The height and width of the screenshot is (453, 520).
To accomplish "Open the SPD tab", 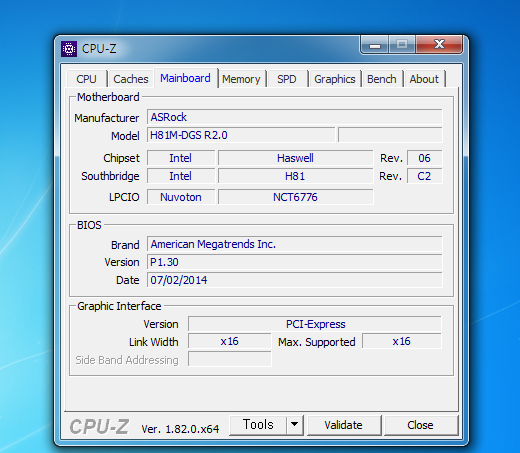I will click(287, 79).
